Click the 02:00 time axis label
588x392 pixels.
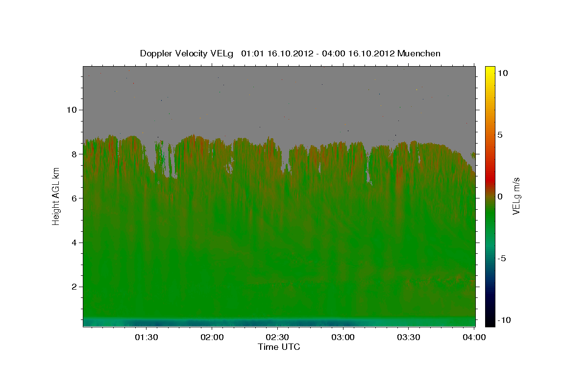point(212,337)
